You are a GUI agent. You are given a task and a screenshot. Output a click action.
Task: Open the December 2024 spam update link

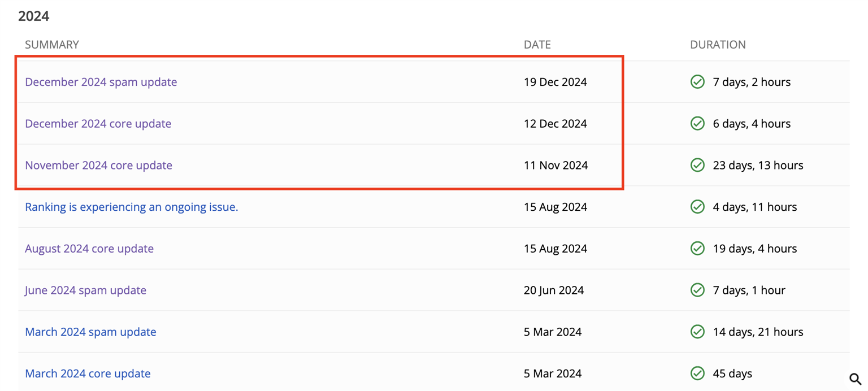click(101, 82)
